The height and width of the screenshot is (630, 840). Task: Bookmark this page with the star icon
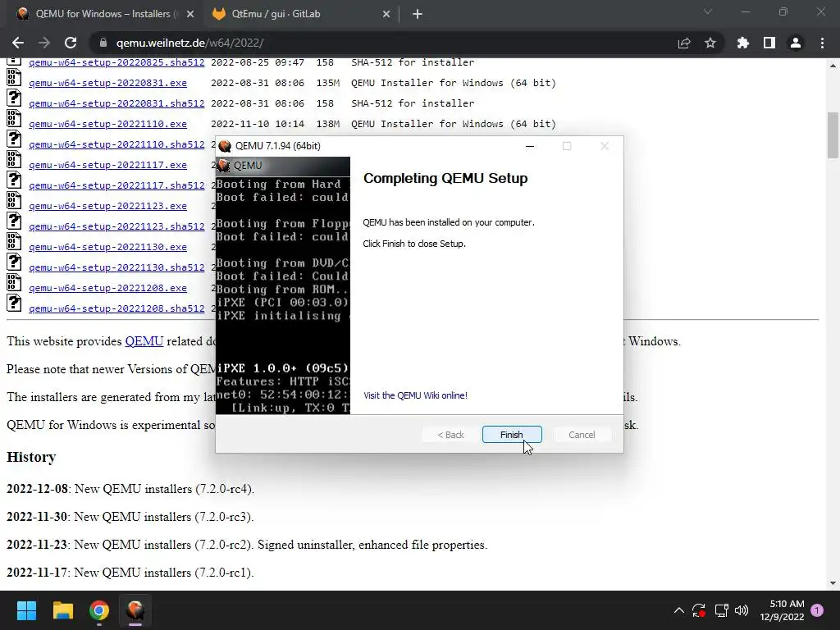pyautogui.click(x=710, y=43)
